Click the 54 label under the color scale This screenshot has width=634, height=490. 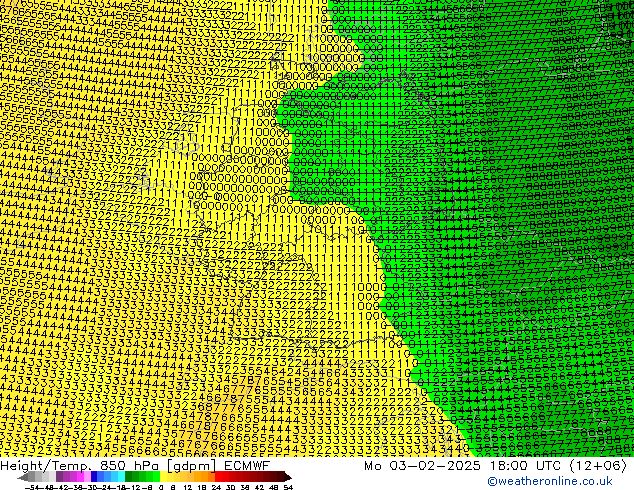(x=287, y=488)
